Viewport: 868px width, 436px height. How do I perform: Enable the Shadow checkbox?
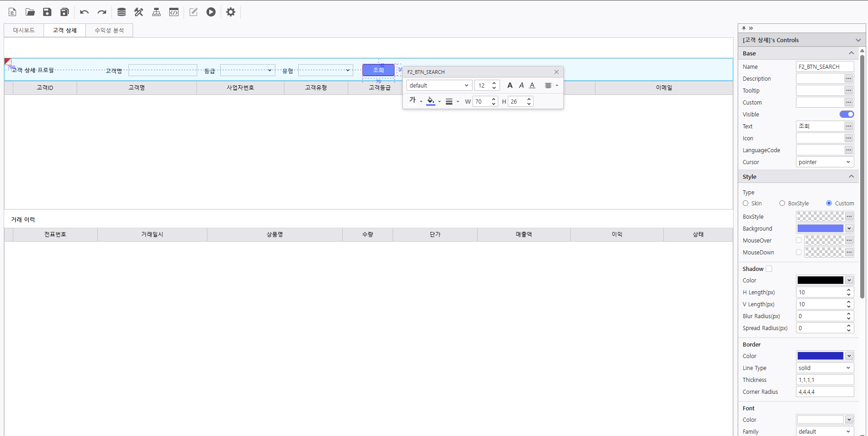[x=769, y=269]
